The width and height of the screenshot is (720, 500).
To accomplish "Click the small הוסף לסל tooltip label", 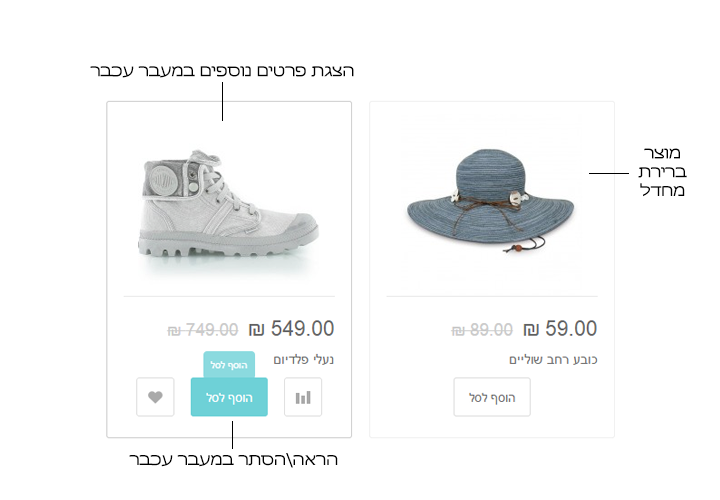I will click(229, 365).
